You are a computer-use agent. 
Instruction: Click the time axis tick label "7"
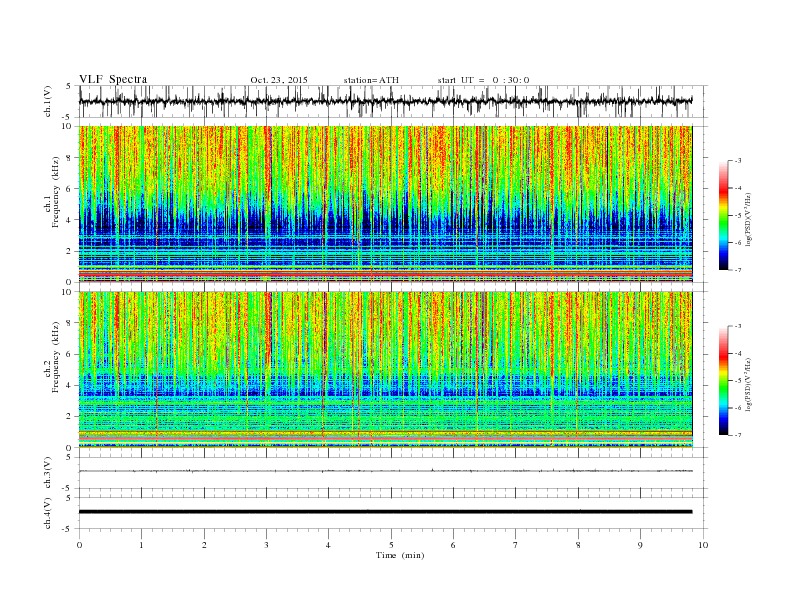516,545
